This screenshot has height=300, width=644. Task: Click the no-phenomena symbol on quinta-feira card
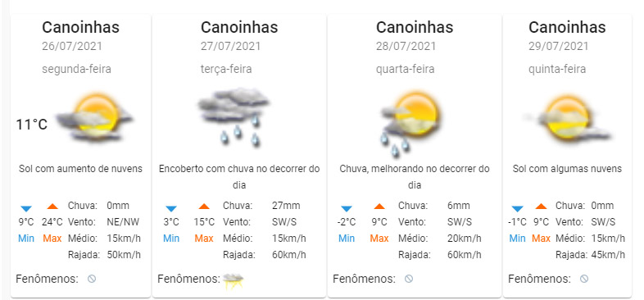584,279
